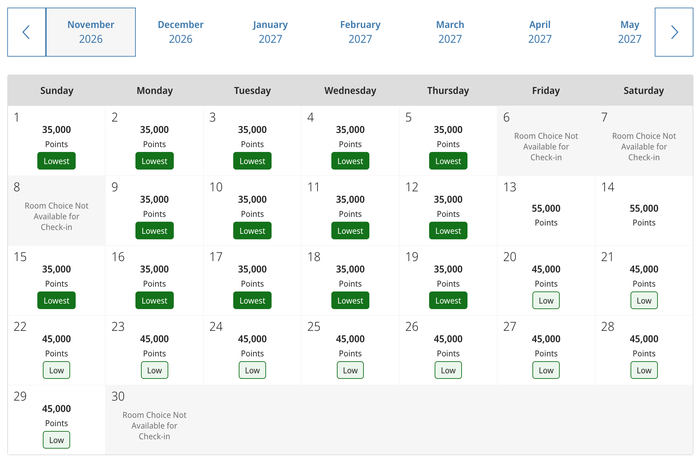Viewport: 700px width, 460px height.
Task: Pick November 22 check-in date
Action: (56, 350)
